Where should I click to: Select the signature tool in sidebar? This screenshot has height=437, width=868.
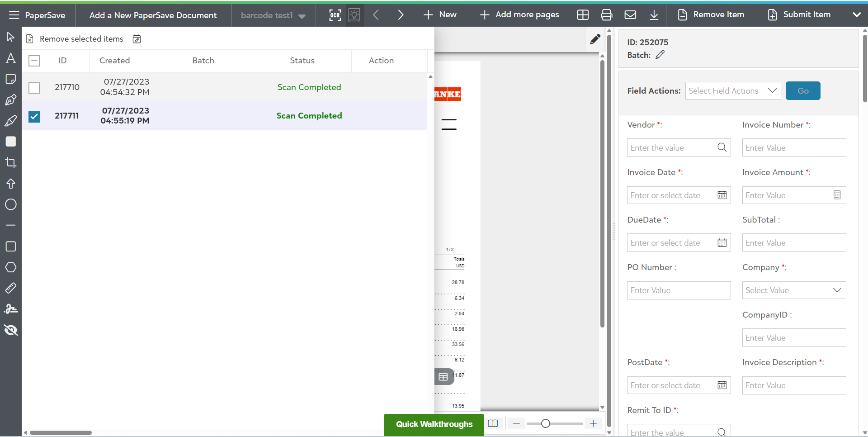[11, 309]
